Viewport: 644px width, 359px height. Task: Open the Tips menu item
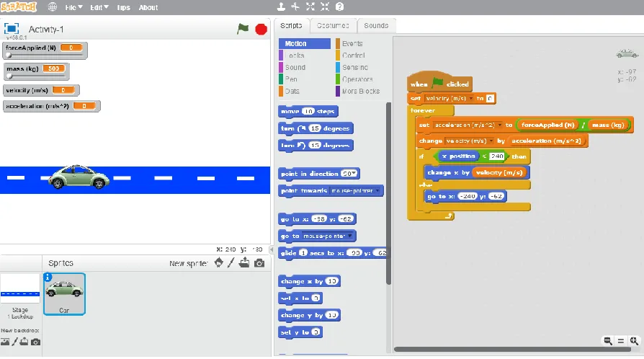point(123,7)
